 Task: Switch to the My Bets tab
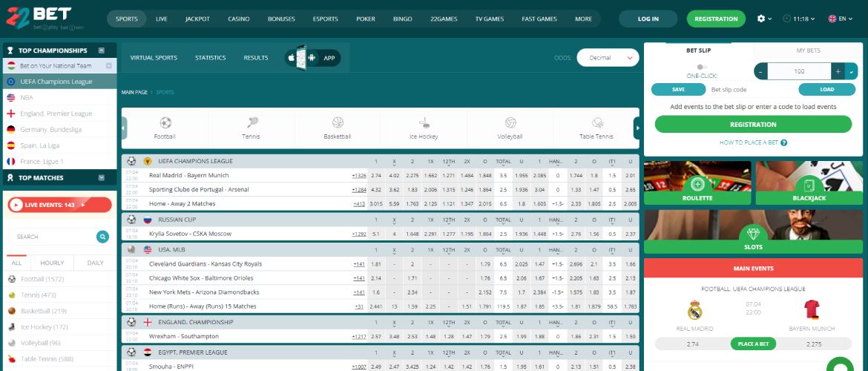808,50
